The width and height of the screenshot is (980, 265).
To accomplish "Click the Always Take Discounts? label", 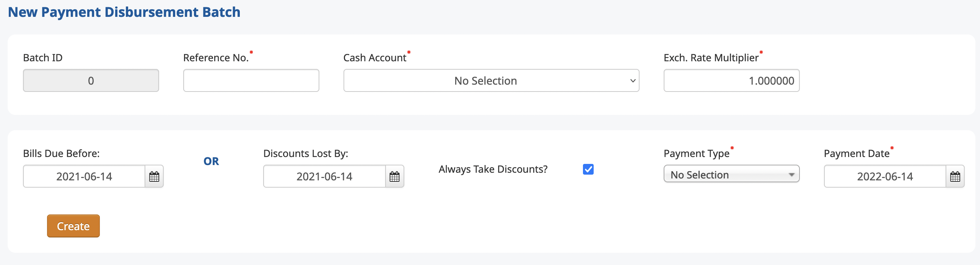I will [x=493, y=169].
